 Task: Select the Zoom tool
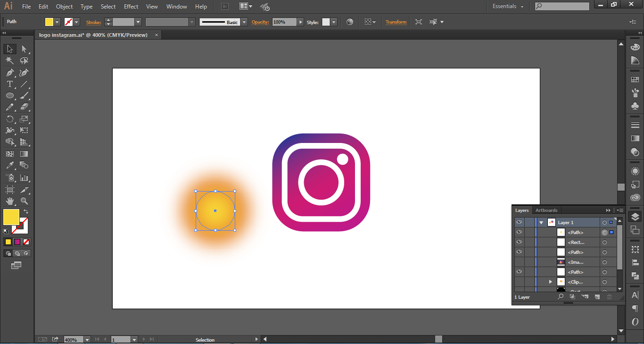point(24,201)
